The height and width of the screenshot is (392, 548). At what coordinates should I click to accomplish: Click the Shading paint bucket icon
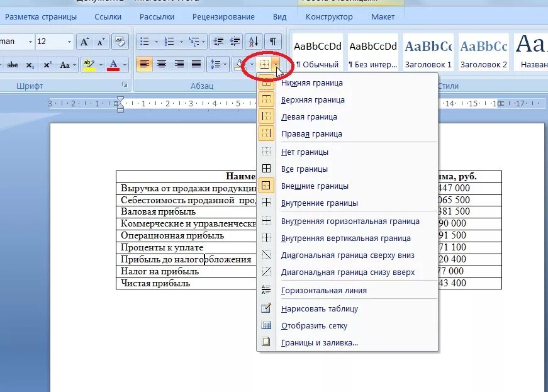point(240,64)
